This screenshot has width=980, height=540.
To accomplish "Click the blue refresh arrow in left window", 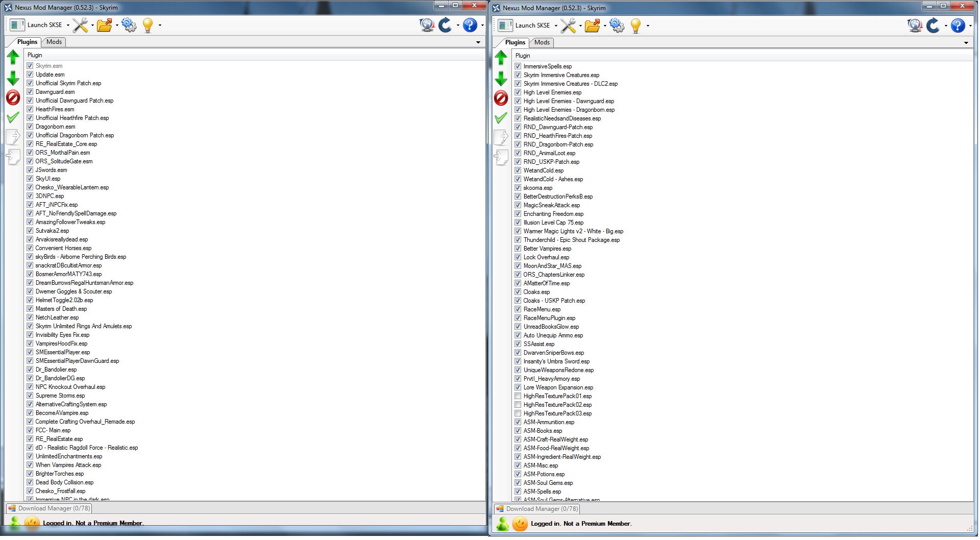I will click(446, 25).
